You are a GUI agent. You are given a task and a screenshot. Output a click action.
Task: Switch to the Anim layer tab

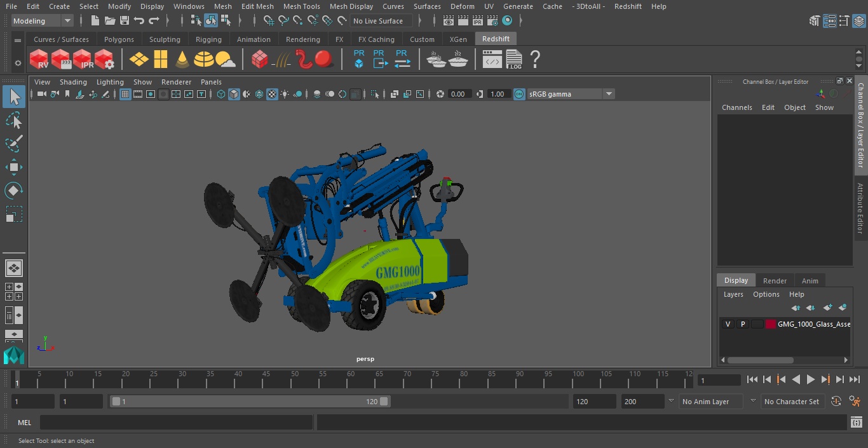click(810, 280)
